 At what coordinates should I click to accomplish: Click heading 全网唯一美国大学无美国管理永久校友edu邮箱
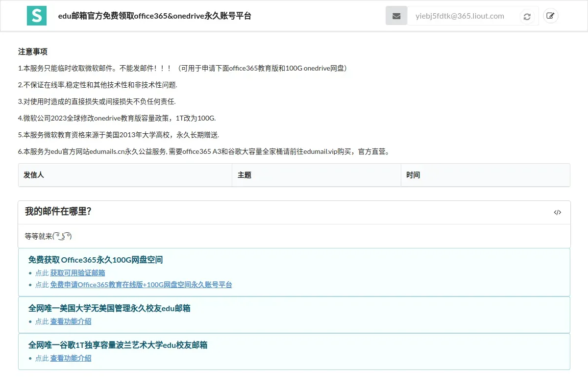coord(109,308)
